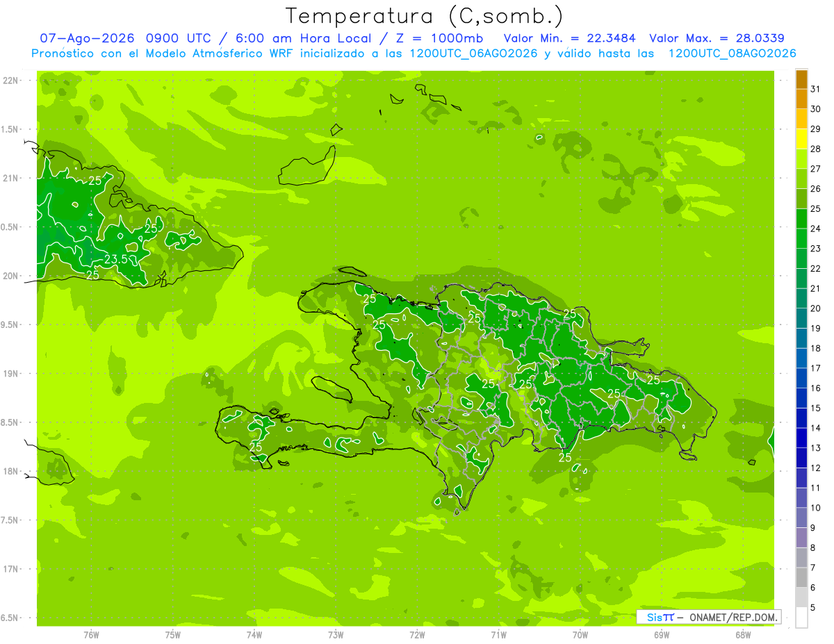Click the valid-until time '1200UTC_08AGO2026'
This screenshot has height=644, width=834.
732,53
